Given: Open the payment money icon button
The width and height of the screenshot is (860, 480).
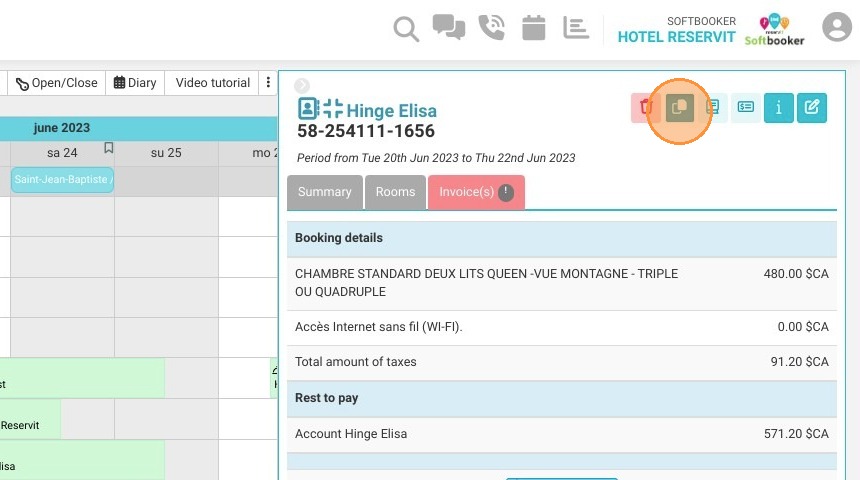Looking at the screenshot, I should 745,108.
